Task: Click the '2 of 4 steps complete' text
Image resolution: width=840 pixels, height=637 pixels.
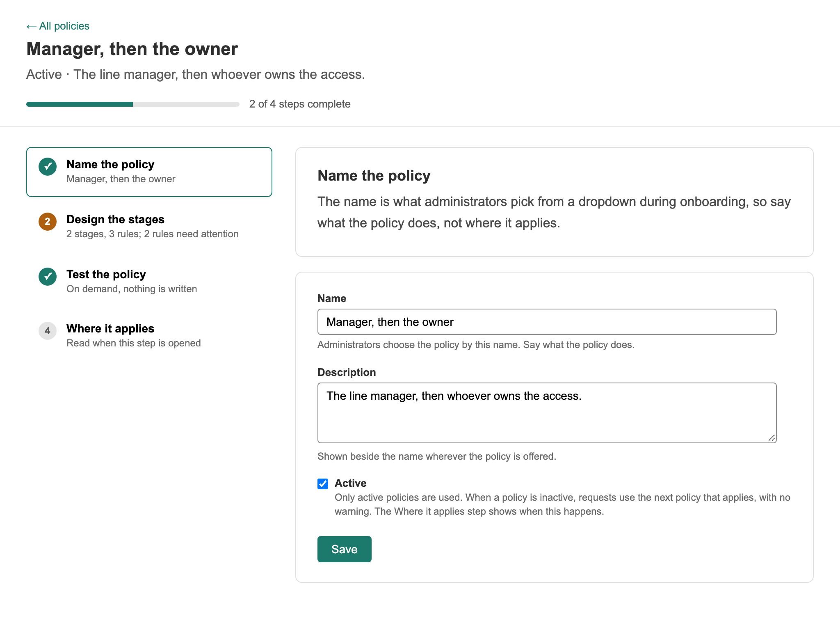Action: tap(300, 104)
